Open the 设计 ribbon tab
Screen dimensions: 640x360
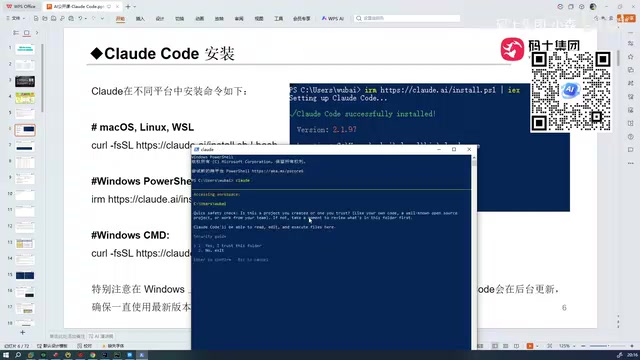point(160,19)
